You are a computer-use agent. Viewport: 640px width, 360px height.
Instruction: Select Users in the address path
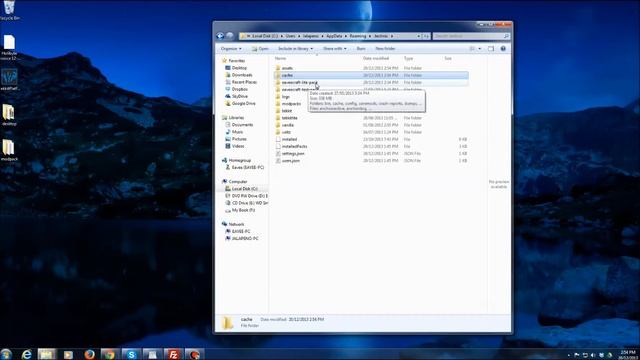290,36
